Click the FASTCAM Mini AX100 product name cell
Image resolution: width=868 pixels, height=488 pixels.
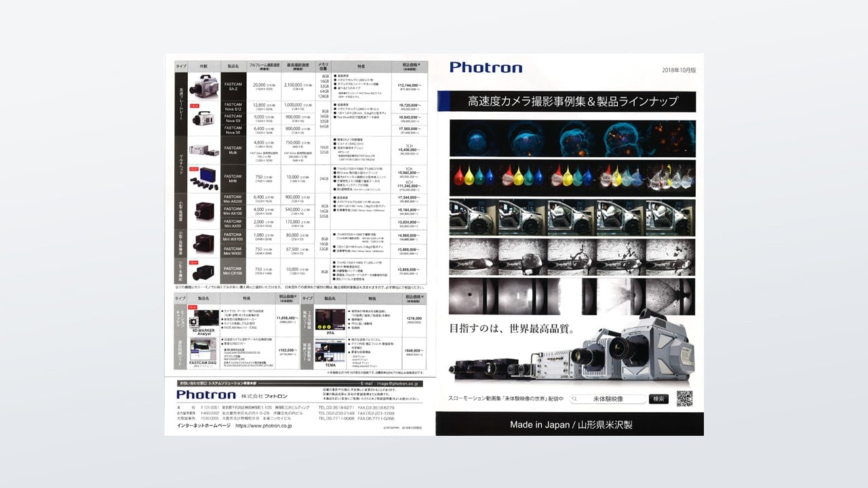(233, 211)
